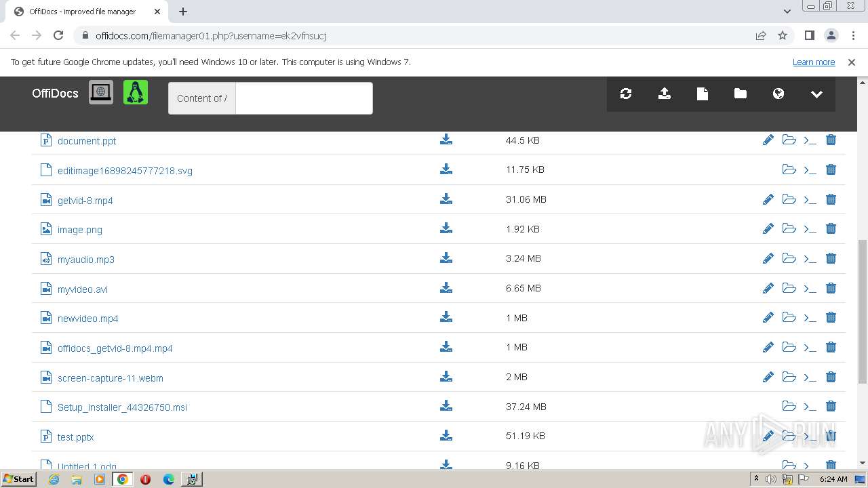Viewport: 868px width, 488px height.
Task: Dismiss the Chrome update notice
Action: tap(852, 62)
